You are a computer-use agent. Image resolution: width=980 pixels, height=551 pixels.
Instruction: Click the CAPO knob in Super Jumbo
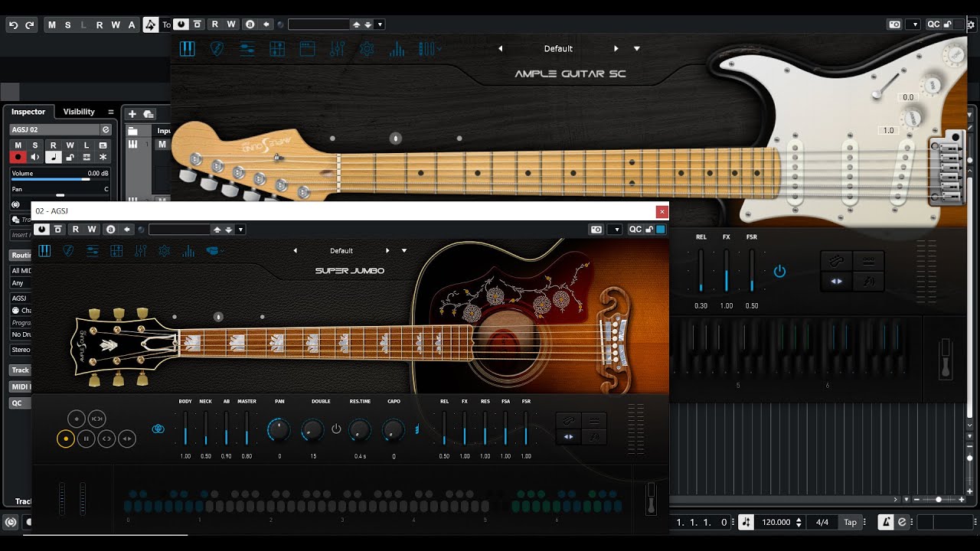394,430
